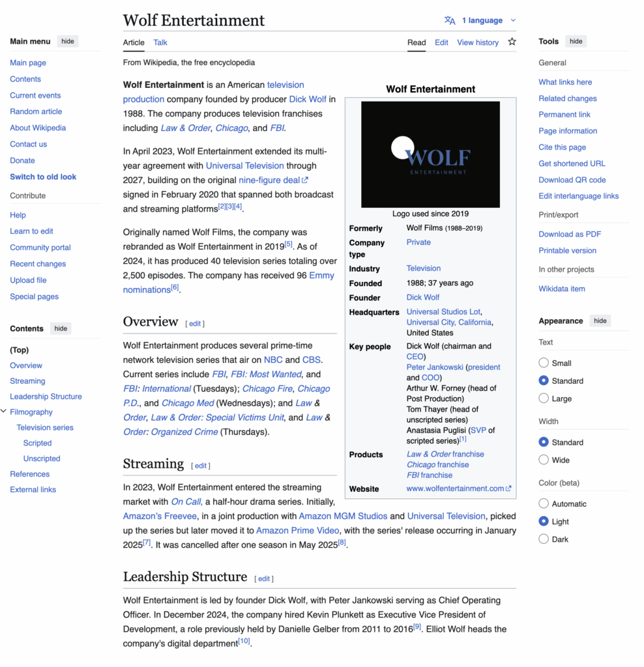
Task: Open What links here tool
Action: point(565,82)
